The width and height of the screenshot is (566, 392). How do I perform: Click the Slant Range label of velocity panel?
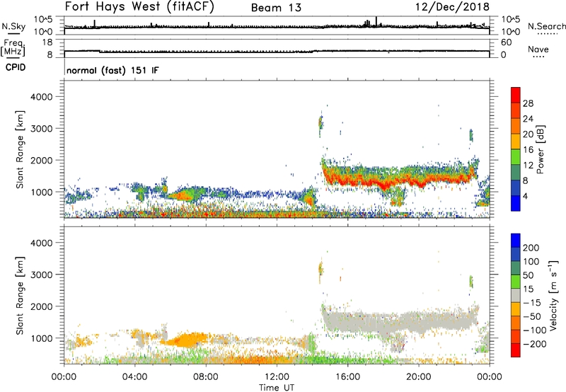pyautogui.click(x=20, y=296)
